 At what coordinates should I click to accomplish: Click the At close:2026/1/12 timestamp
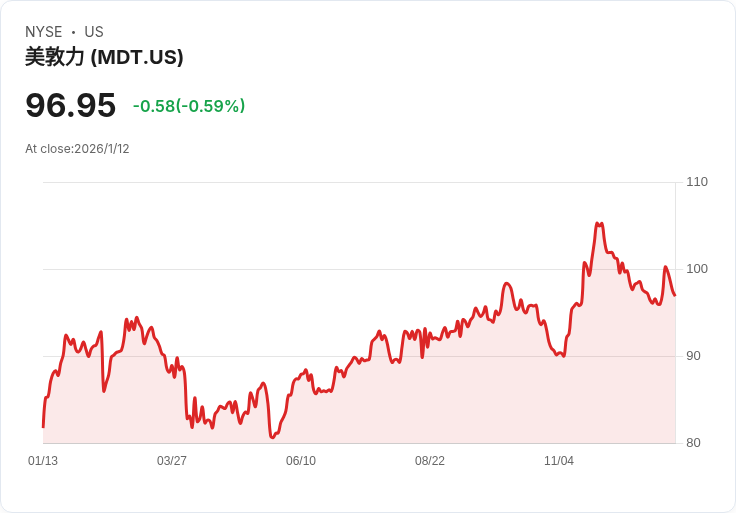(x=77, y=149)
